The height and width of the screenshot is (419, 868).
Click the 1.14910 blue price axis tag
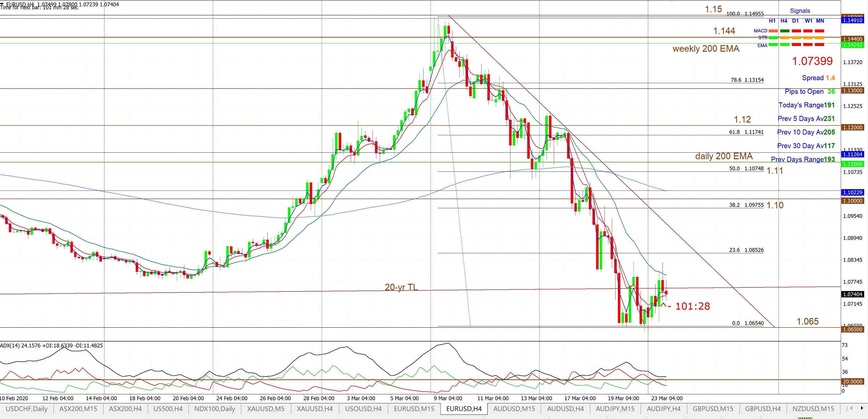853,20
